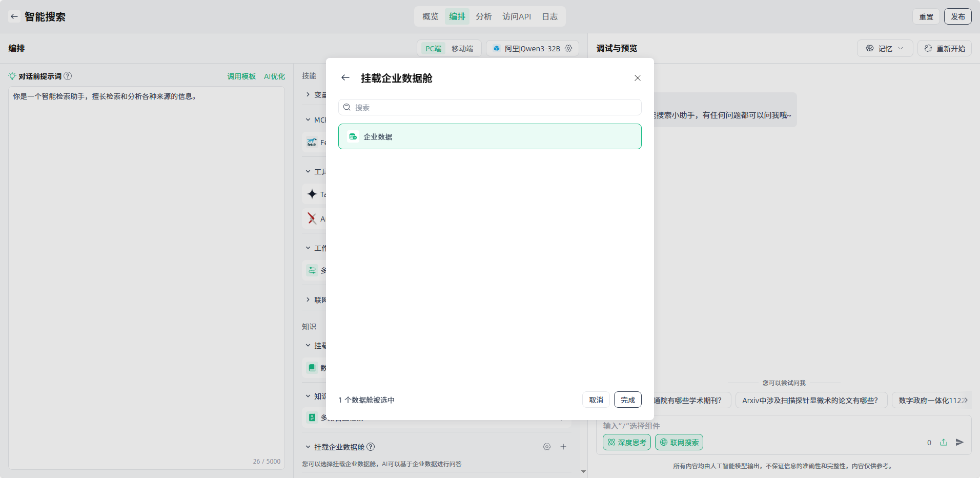Switch to 移动端 view
Viewport: 980px width, 478px height.
click(x=462, y=49)
